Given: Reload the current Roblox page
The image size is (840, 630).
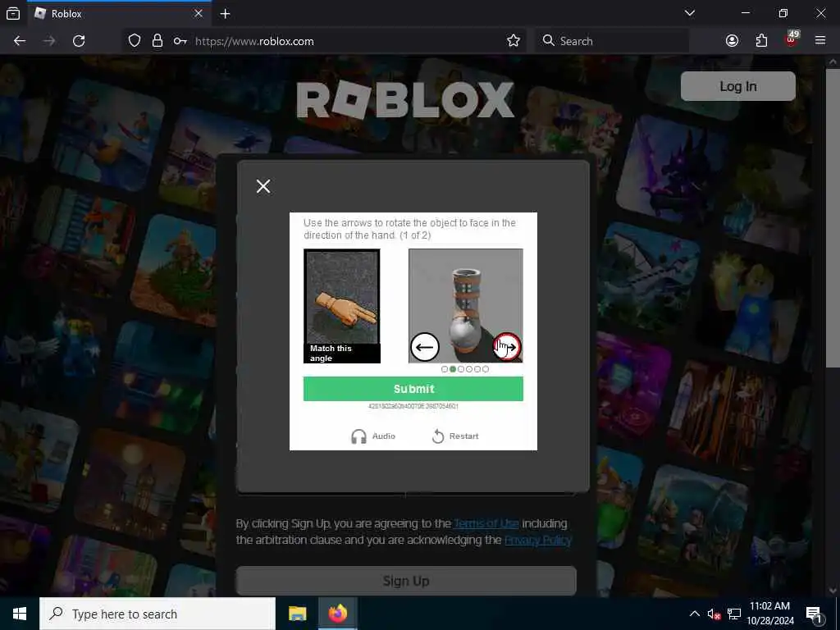Looking at the screenshot, I should (79, 41).
